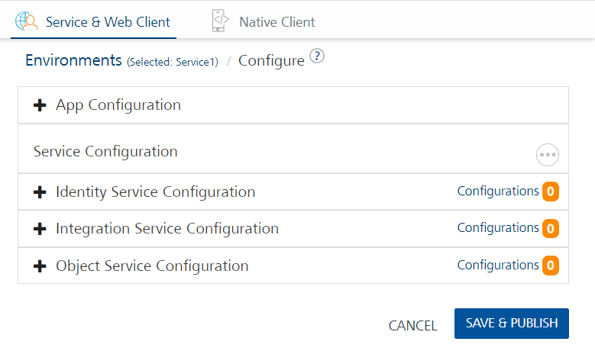Expand Integration Service Configuration plus icon
Viewport: 595px width, 364px height.
coord(40,229)
